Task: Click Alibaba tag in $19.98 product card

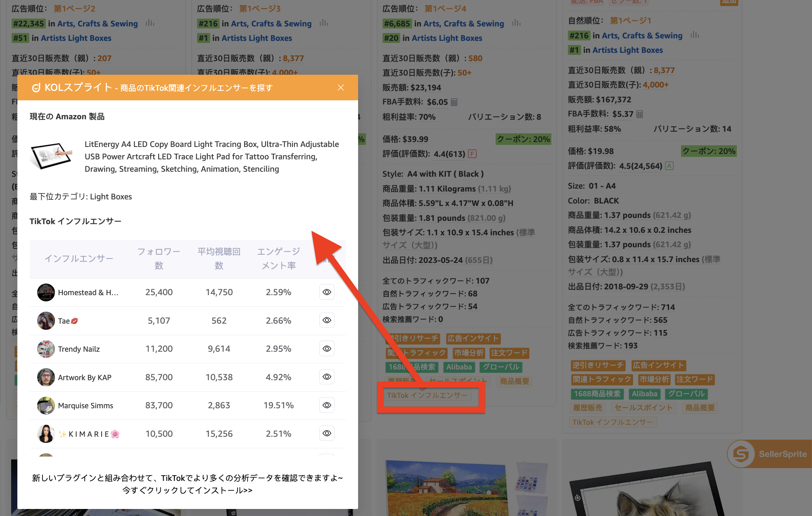Action: pyautogui.click(x=644, y=394)
